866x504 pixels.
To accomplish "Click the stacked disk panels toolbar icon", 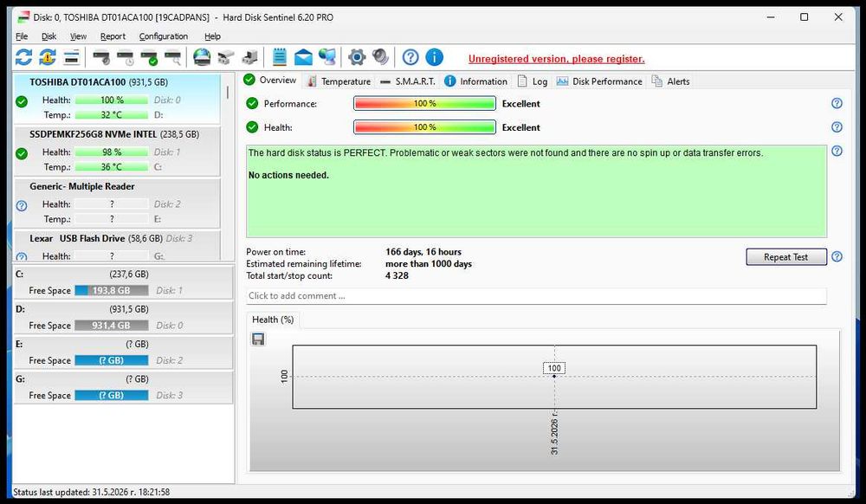I will (x=72, y=57).
